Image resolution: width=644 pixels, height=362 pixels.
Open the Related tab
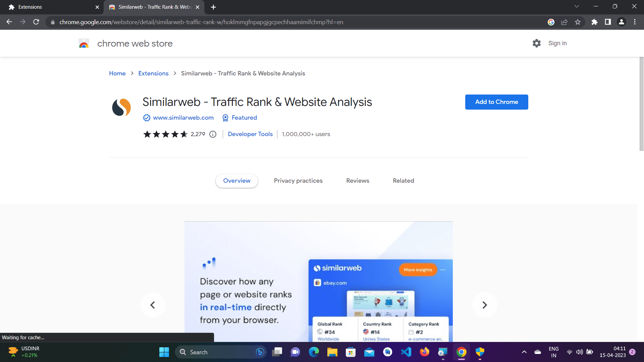point(404,181)
